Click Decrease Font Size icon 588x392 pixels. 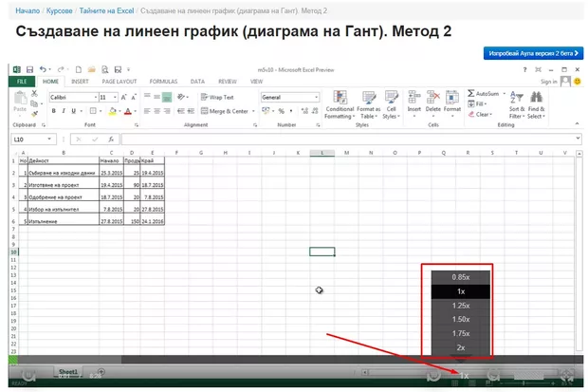pyautogui.click(x=133, y=97)
